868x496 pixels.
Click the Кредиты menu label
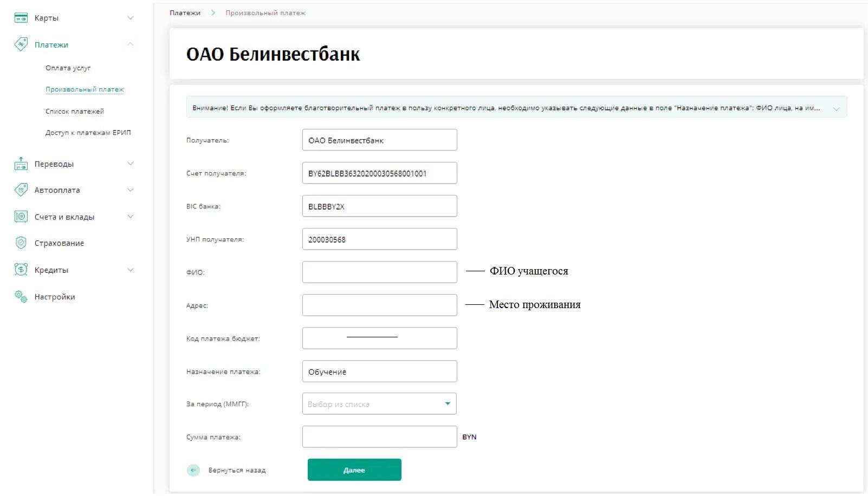51,270
